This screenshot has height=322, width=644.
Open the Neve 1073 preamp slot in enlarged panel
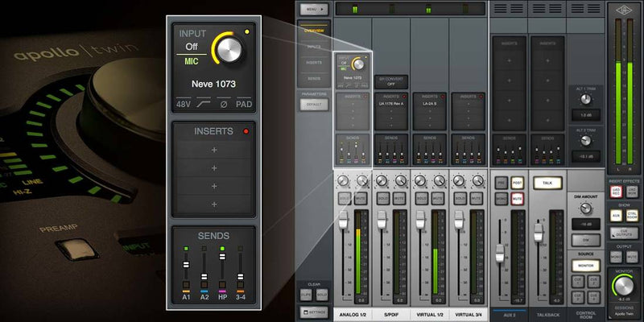[x=213, y=85]
